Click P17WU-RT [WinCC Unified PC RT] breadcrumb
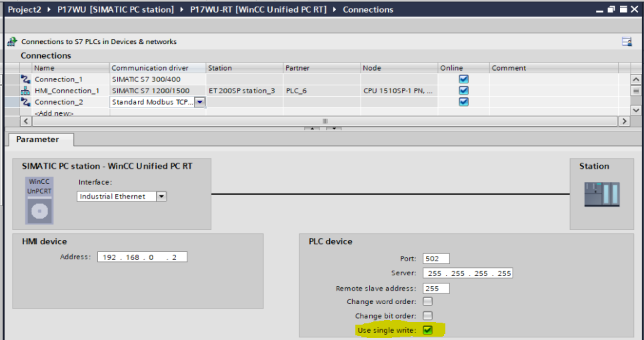 259,9
